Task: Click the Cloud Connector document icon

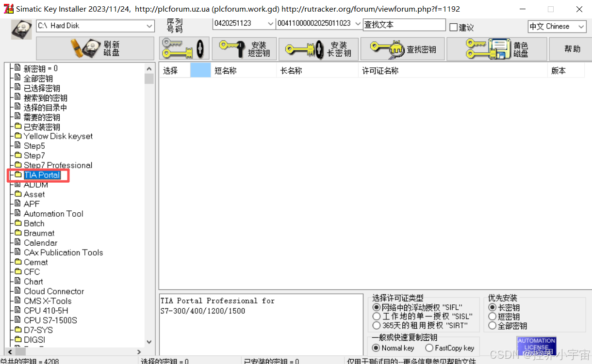Action: coord(18,291)
